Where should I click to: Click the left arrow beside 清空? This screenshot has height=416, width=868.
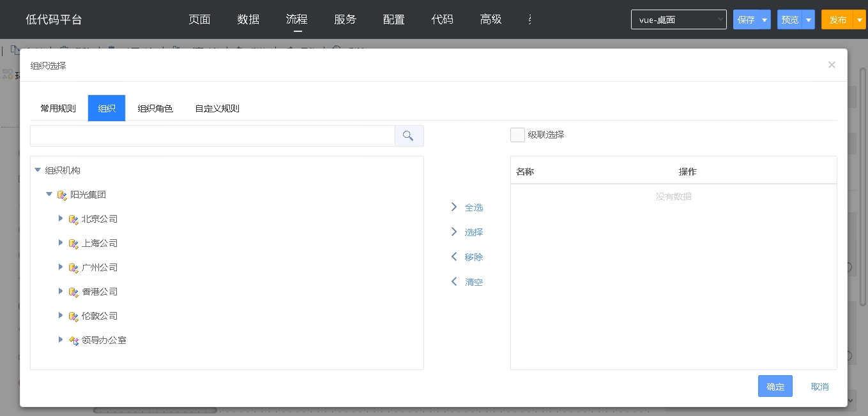click(x=454, y=281)
